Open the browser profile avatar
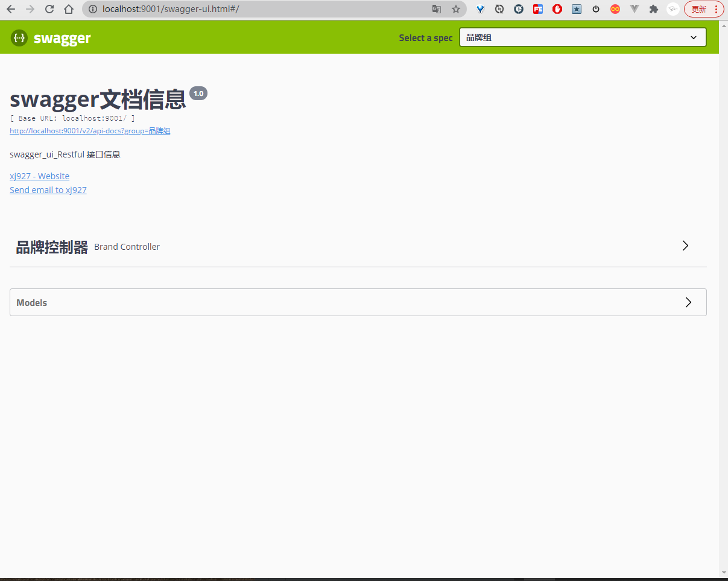The height and width of the screenshot is (581, 728). [x=673, y=9]
